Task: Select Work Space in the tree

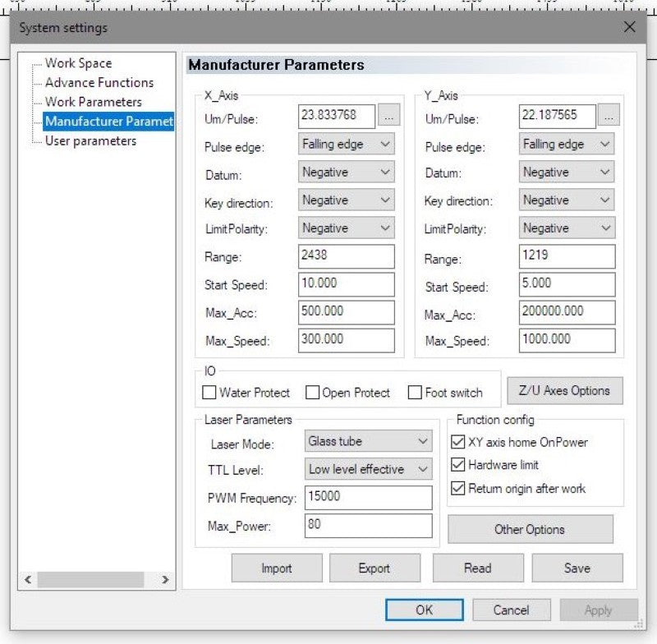Action: click(x=78, y=63)
